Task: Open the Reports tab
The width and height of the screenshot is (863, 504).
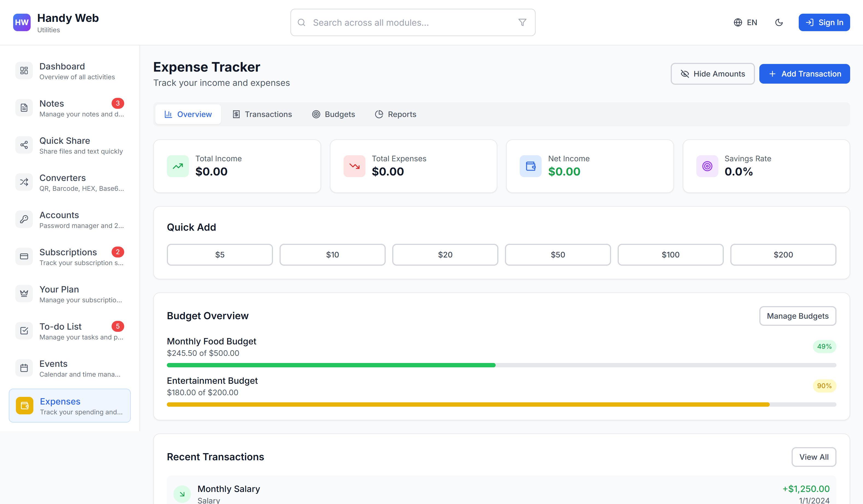Action: coord(396,114)
